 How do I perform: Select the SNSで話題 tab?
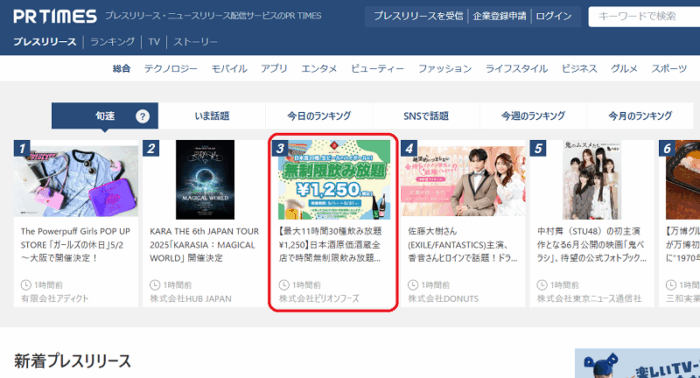(426, 116)
